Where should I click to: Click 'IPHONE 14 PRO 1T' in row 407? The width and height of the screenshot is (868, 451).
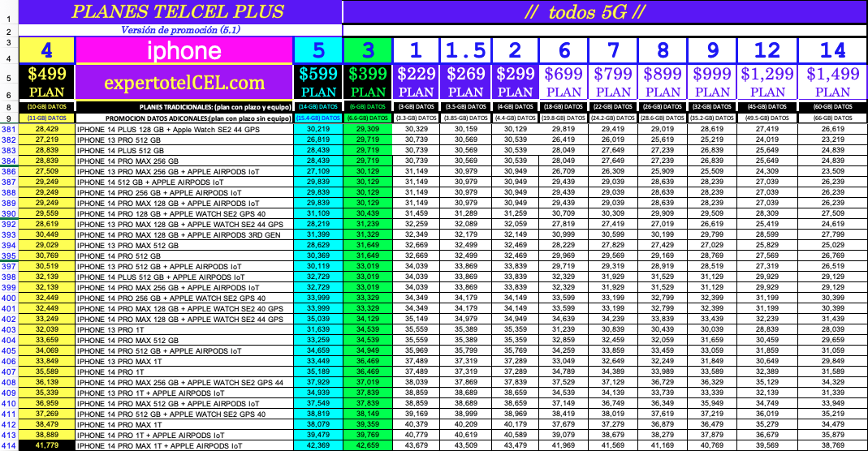(184, 372)
